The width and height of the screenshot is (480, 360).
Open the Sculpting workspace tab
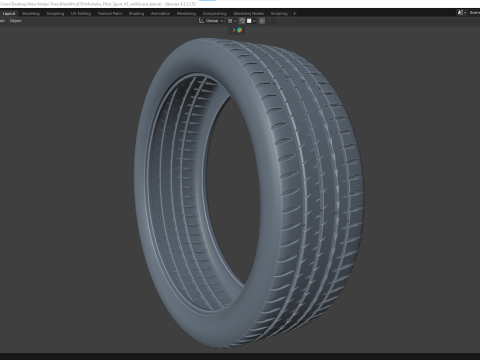pyautogui.click(x=55, y=14)
